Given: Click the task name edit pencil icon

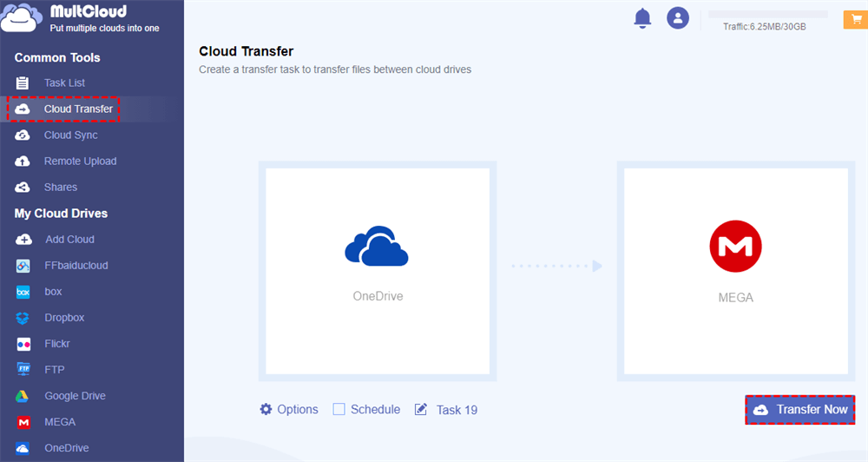Looking at the screenshot, I should 421,409.
